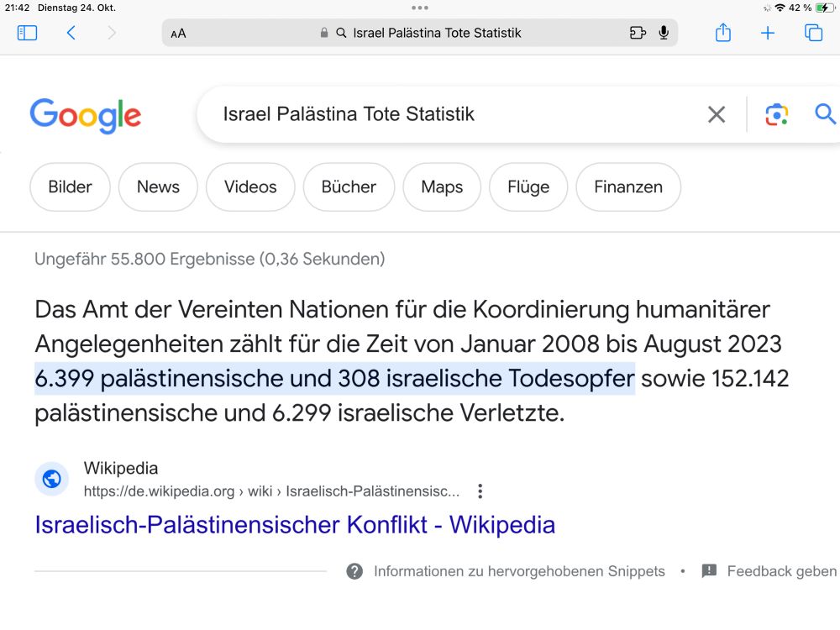This screenshot has height=630, width=840.
Task: Click the extensions icon in the address bar
Action: click(x=638, y=34)
